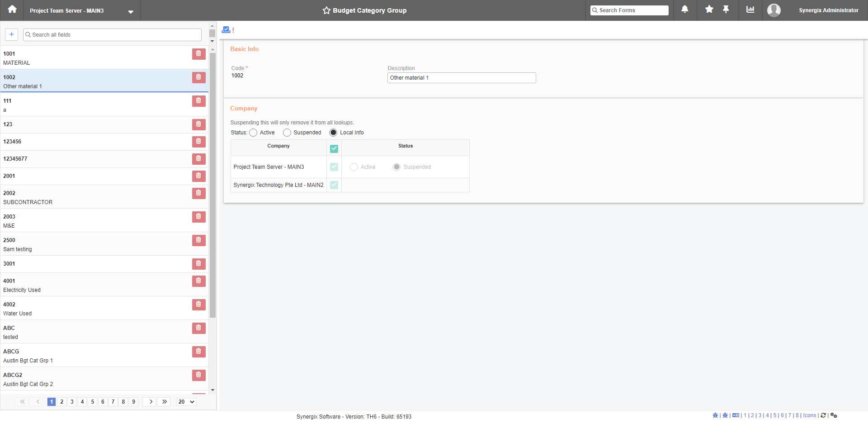
Task: Click the refresh icon in the bottom right
Action: [824, 415]
